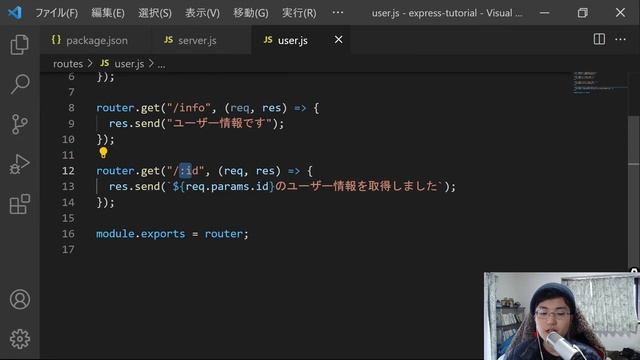Click line number 16 in gutter

coord(69,233)
